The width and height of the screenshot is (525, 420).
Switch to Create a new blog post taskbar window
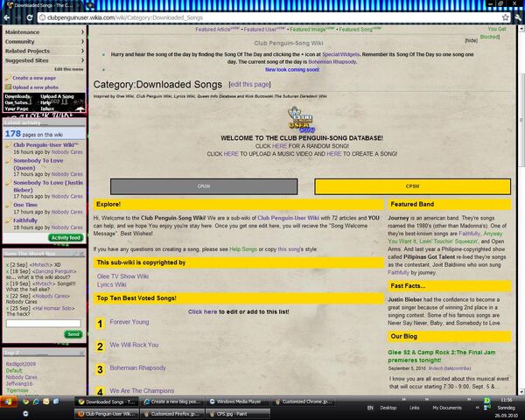pyautogui.click(x=172, y=402)
